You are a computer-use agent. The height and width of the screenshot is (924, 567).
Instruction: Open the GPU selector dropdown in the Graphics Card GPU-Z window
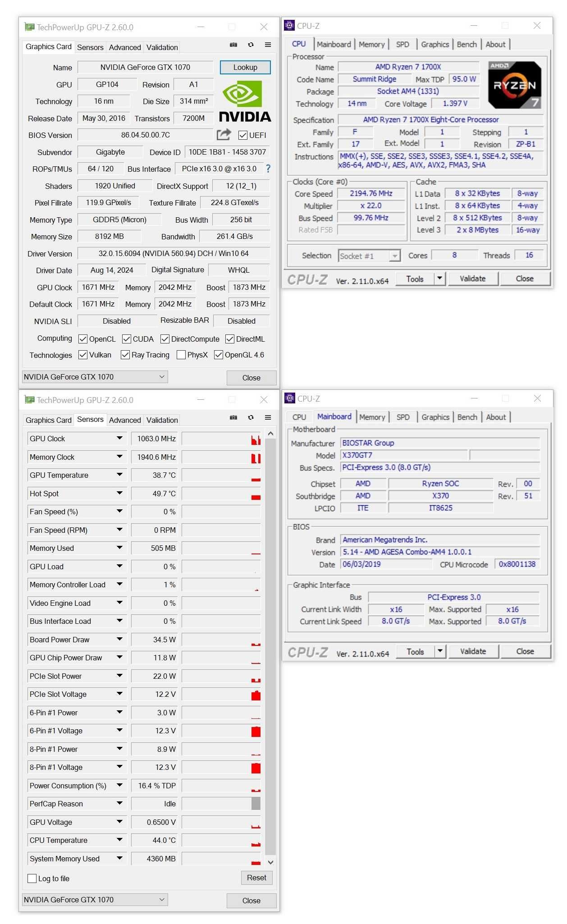(95, 377)
